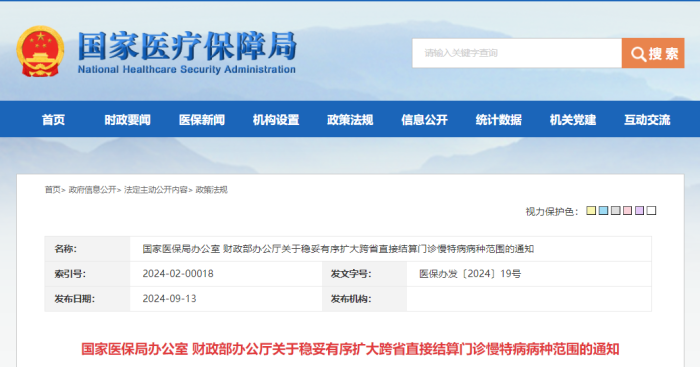Open the 法定主动公开内容 breadcrumb link

pos(156,190)
